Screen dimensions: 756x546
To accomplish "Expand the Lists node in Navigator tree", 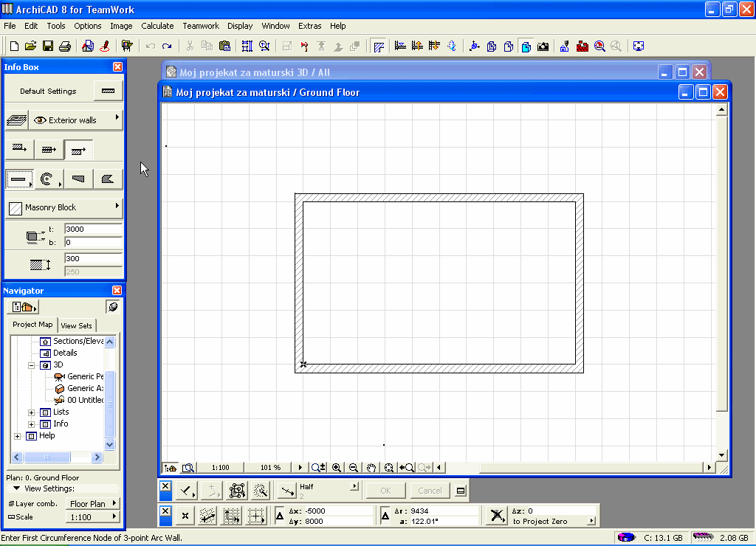I will tap(32, 412).
